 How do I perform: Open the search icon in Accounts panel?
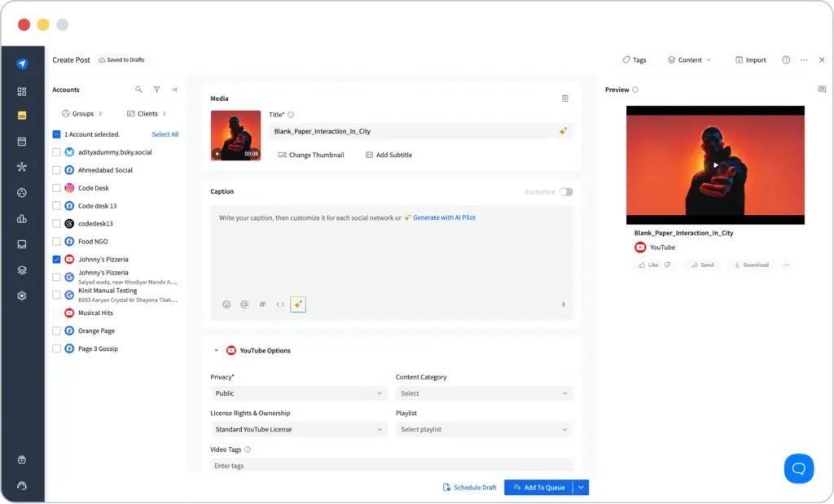[137, 90]
